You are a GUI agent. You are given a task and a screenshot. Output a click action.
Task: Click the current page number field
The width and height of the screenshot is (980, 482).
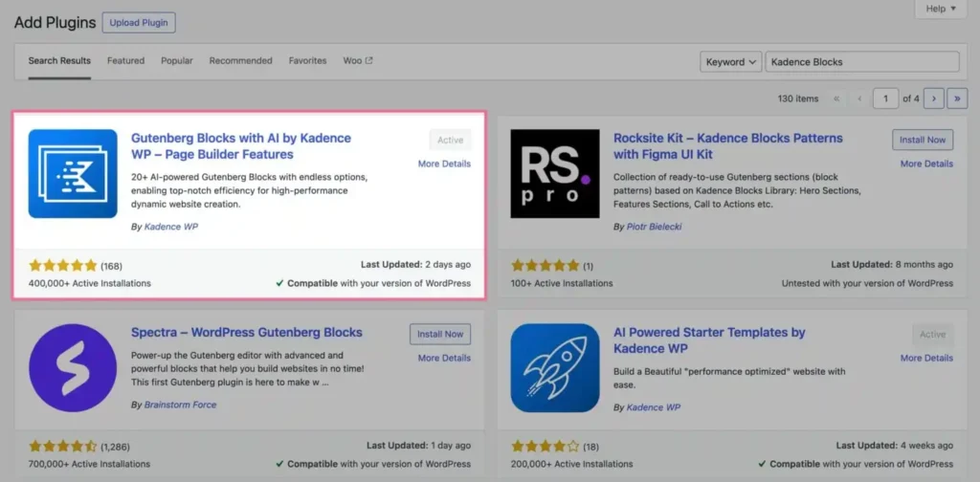click(x=885, y=99)
